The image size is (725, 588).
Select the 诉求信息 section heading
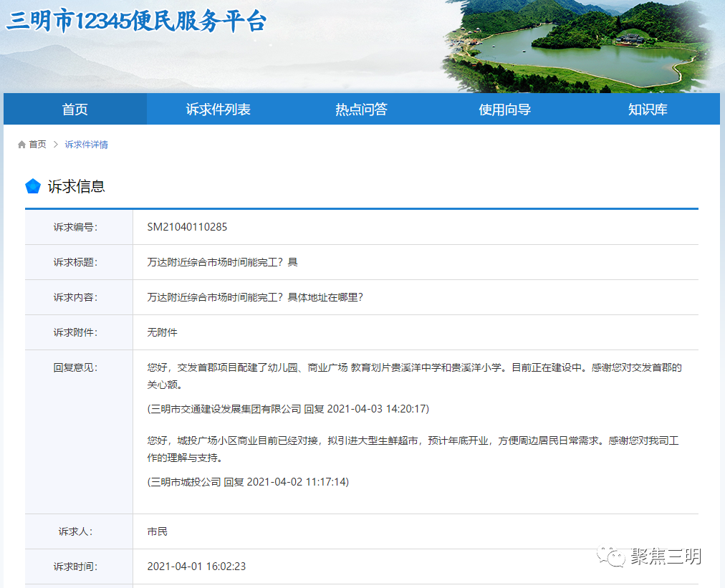[x=76, y=186]
